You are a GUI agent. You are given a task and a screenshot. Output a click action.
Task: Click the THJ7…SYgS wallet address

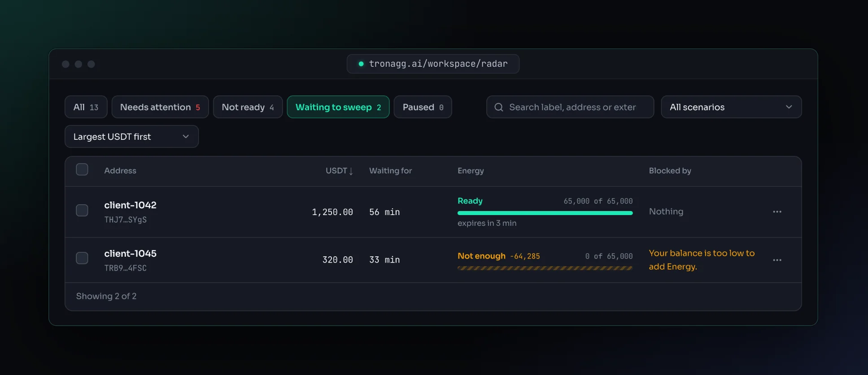click(x=126, y=220)
